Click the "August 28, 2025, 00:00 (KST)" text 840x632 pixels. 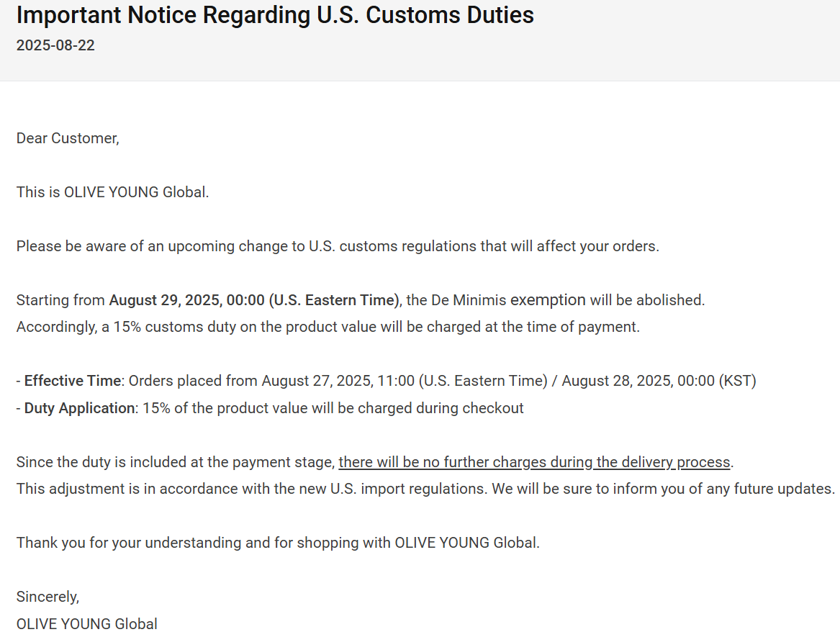click(x=659, y=381)
